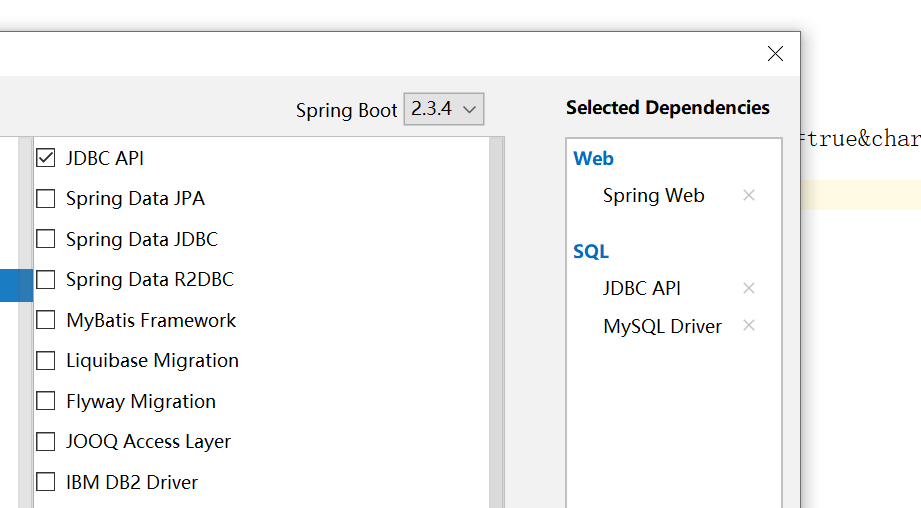Click the dropdown arrow next to 2.3.4
Screen dimensions: 921x508
pos(469,109)
